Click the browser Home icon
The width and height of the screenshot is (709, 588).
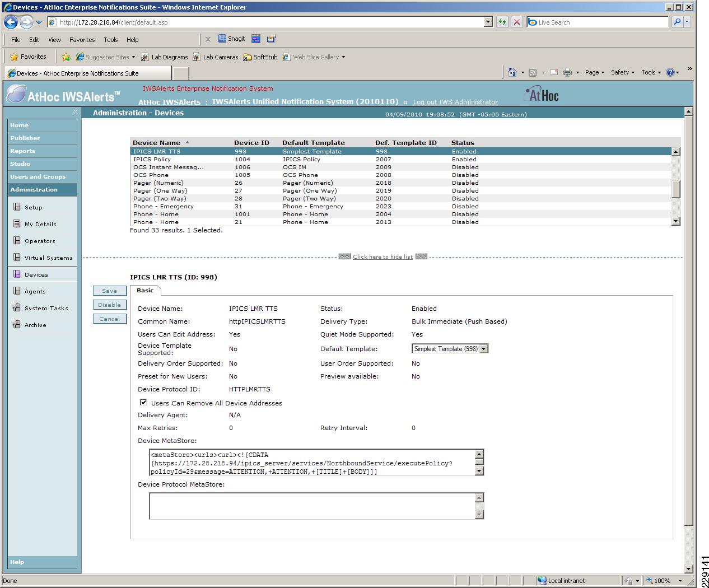[x=512, y=72]
